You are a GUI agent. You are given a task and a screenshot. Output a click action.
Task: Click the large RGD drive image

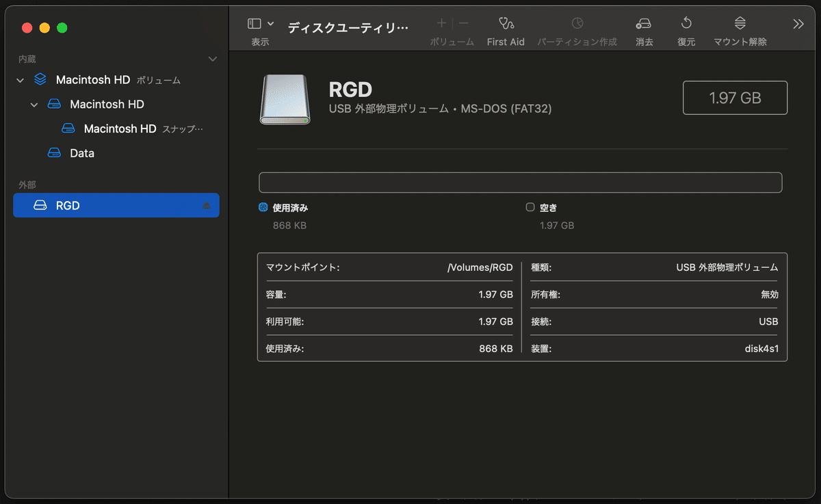pyautogui.click(x=285, y=100)
